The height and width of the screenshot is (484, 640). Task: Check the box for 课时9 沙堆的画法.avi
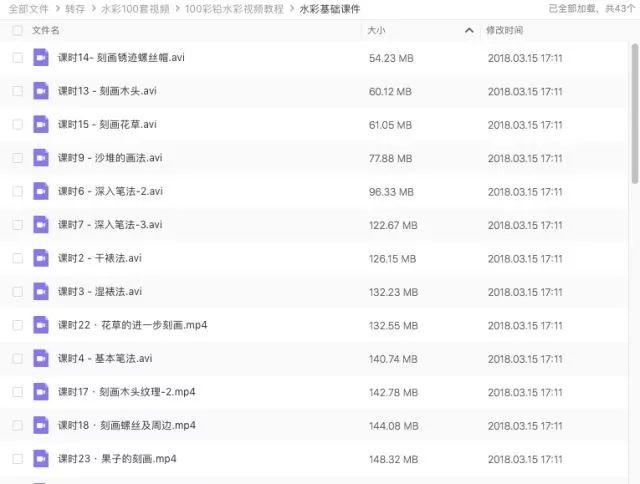point(18,158)
